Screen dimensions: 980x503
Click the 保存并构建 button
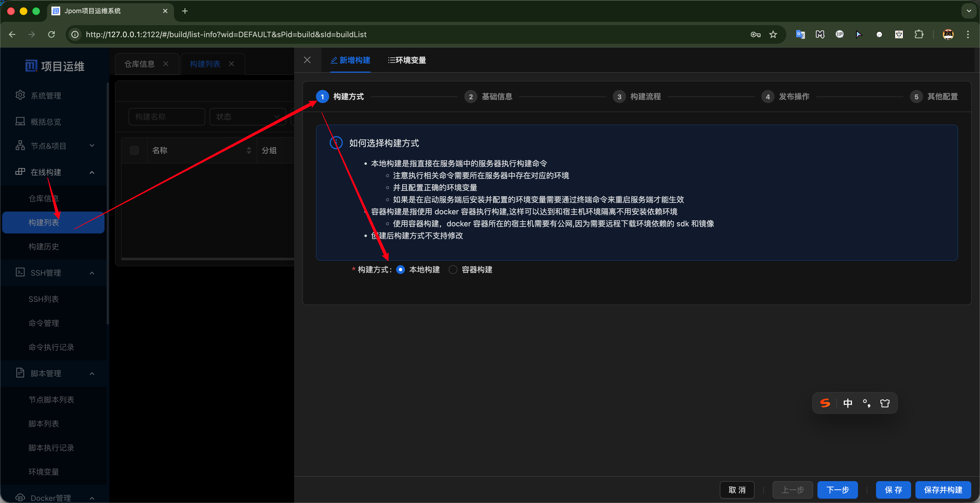click(943, 490)
